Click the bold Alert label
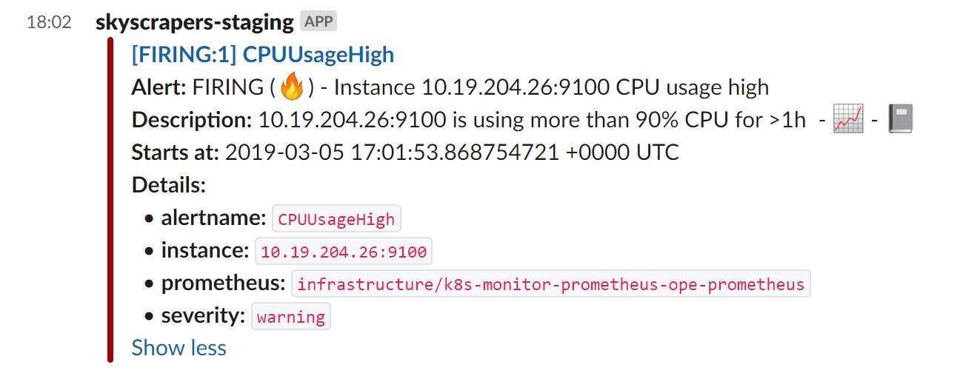 (159, 87)
